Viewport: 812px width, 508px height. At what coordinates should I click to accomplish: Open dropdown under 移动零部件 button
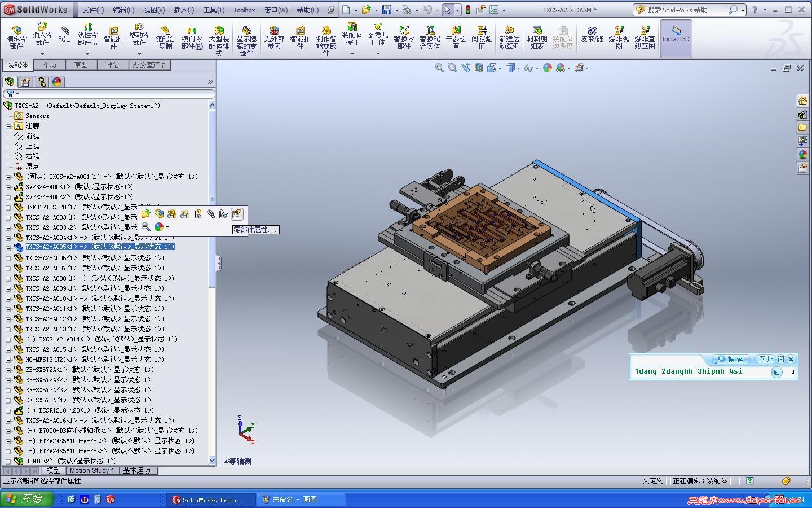139,54
